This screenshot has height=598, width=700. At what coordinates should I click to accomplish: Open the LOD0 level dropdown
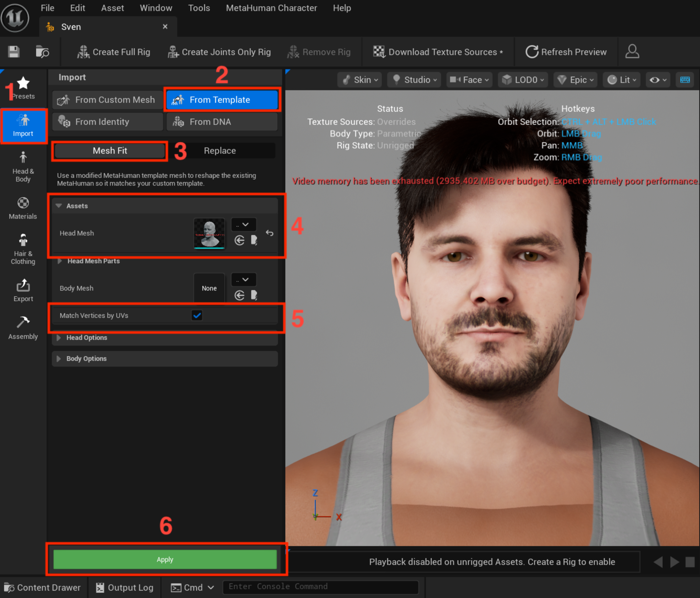click(523, 80)
